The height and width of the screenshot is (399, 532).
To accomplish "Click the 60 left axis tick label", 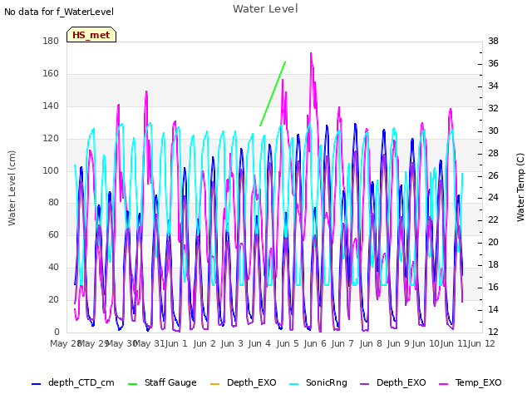I will (x=53, y=234).
